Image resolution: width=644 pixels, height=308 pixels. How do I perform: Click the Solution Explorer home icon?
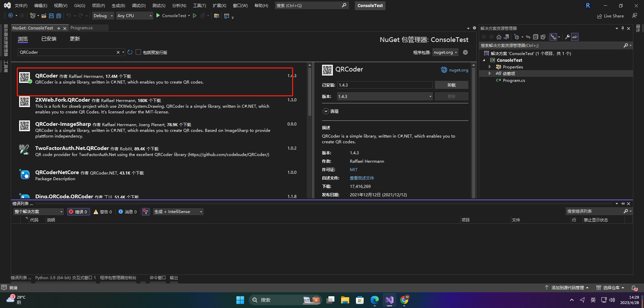499,37
